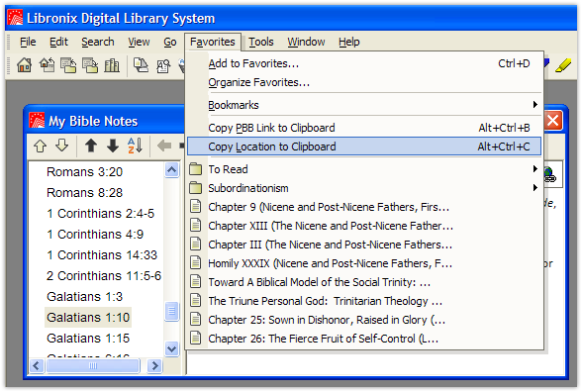Click the search document magnifier icon

163,66
